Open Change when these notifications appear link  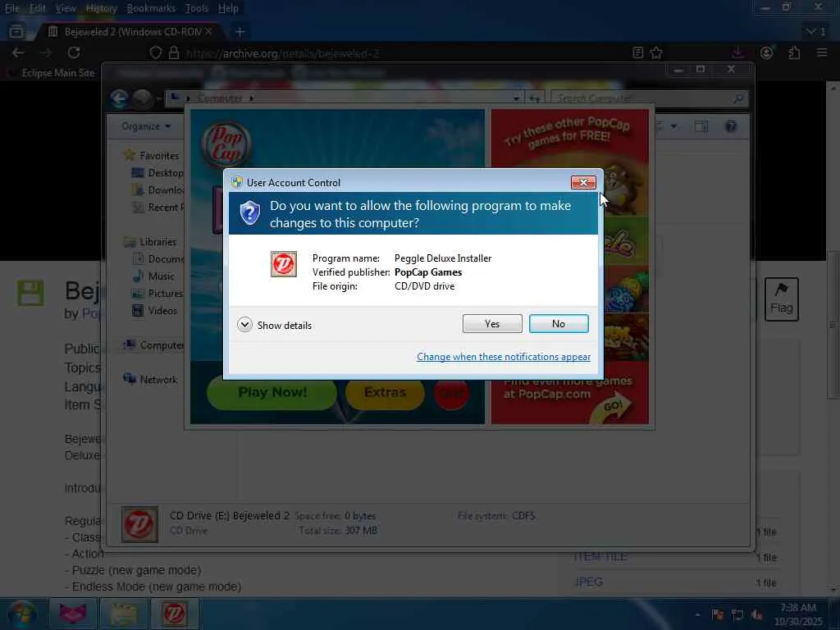504,357
